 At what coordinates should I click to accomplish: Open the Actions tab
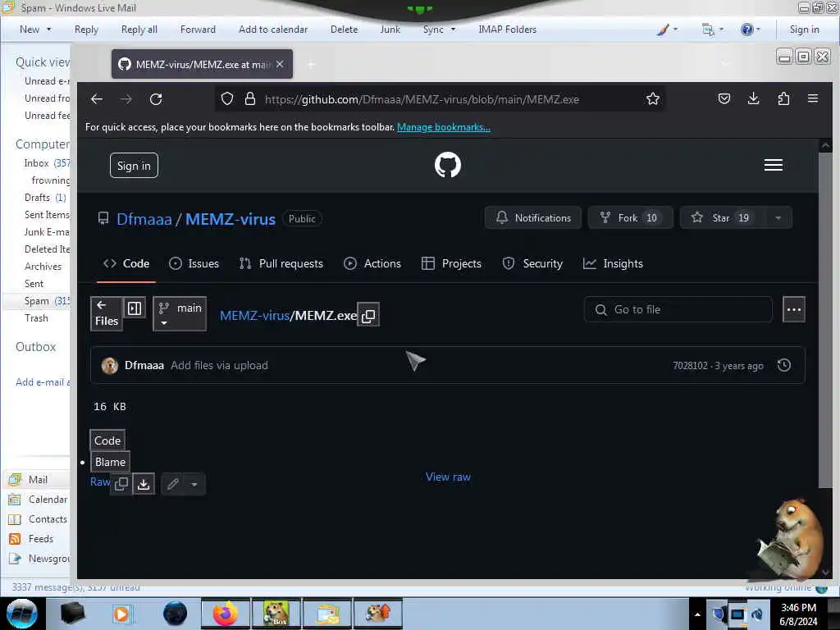tap(372, 263)
